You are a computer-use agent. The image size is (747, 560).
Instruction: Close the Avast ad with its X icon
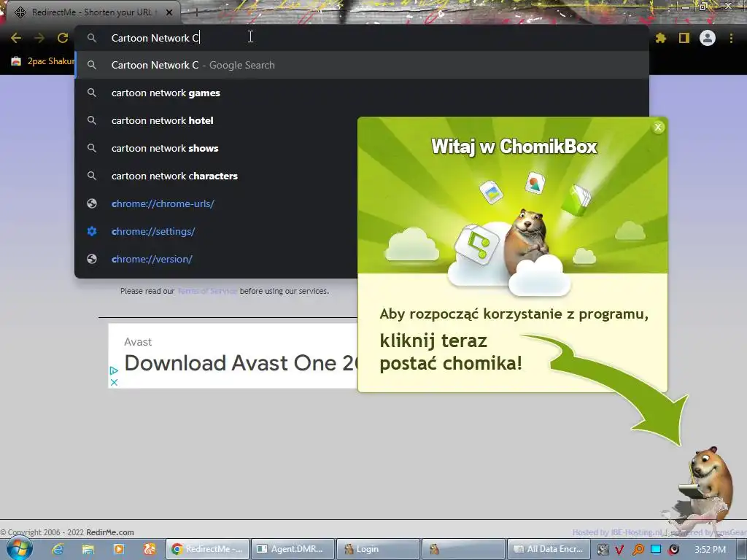(x=114, y=382)
